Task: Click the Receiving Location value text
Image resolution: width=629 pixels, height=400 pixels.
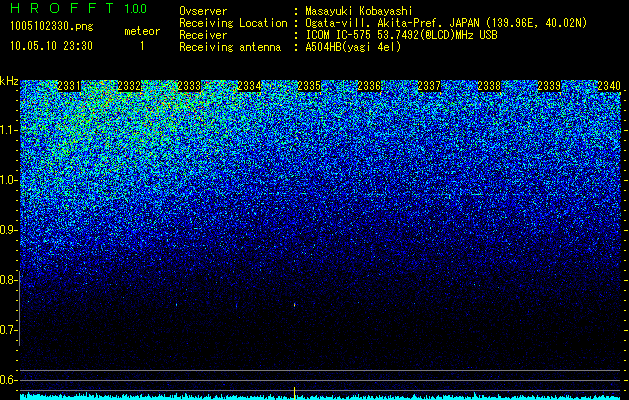Action: pos(446,23)
